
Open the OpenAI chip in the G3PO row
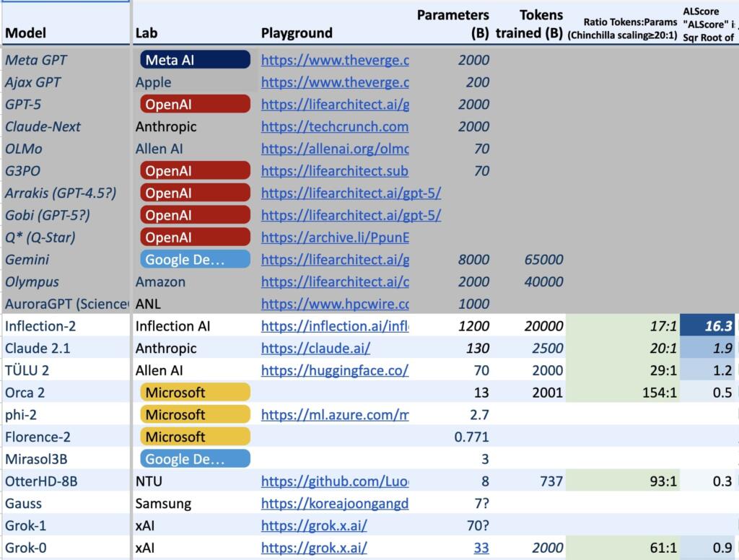(x=195, y=171)
